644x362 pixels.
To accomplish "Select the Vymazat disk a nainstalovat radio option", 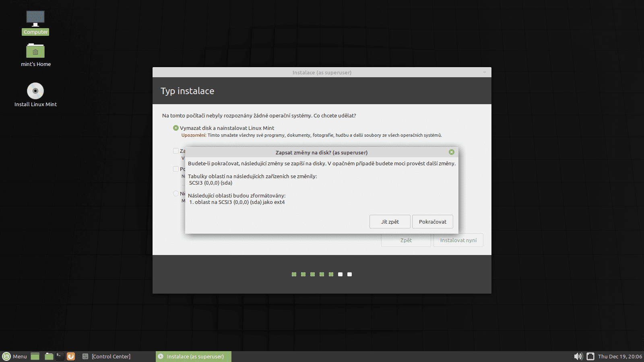I will (x=176, y=128).
